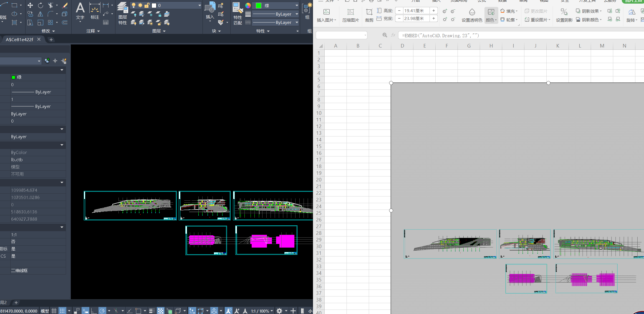The width and height of the screenshot is (644, 314).
Task: Open the 特性 (Properties) panel menu
Action: tap(263, 31)
